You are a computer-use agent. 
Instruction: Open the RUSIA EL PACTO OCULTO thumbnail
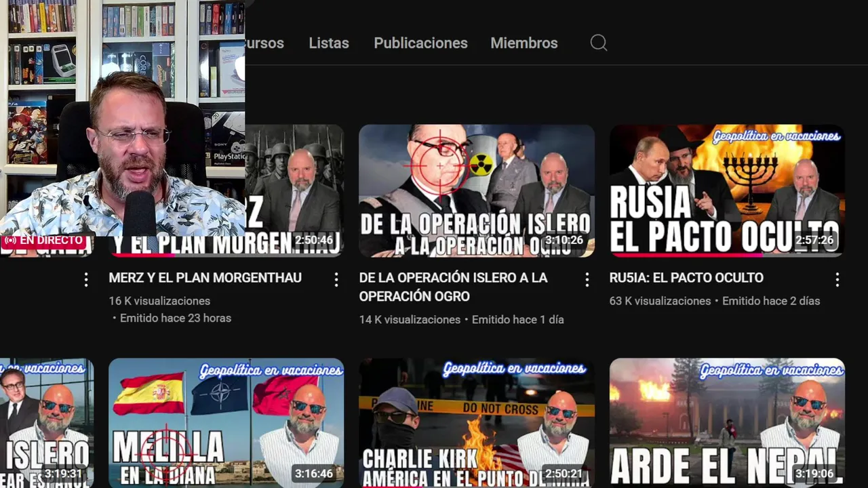pos(727,190)
